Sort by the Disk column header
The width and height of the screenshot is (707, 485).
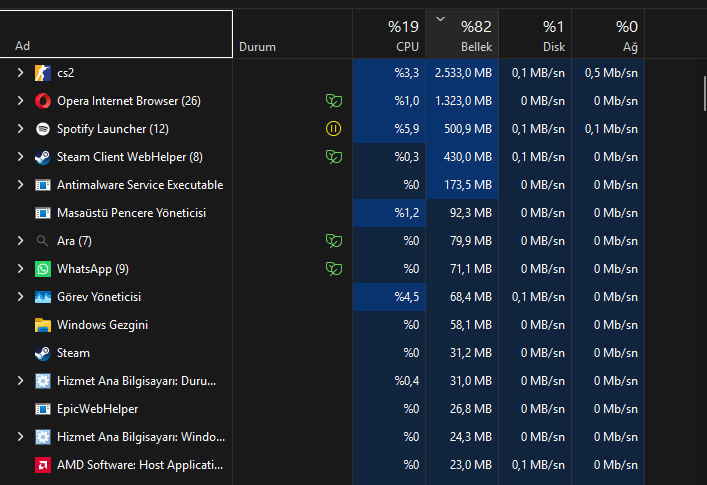coord(535,34)
